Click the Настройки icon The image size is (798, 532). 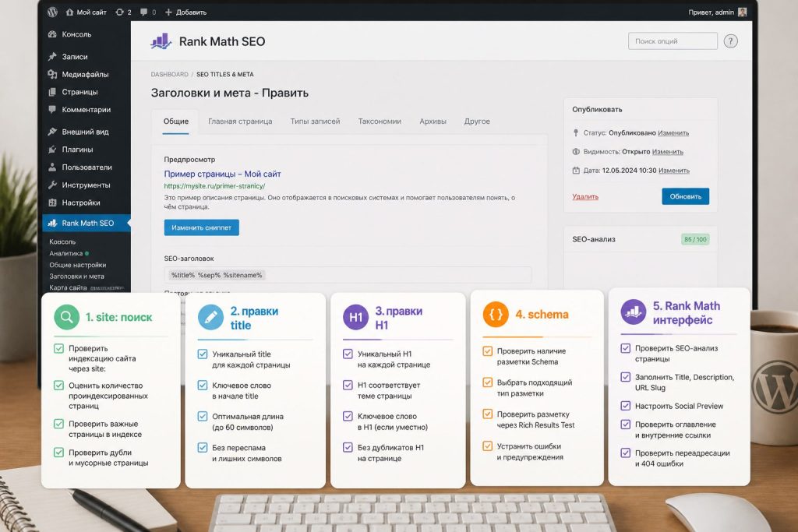52,203
